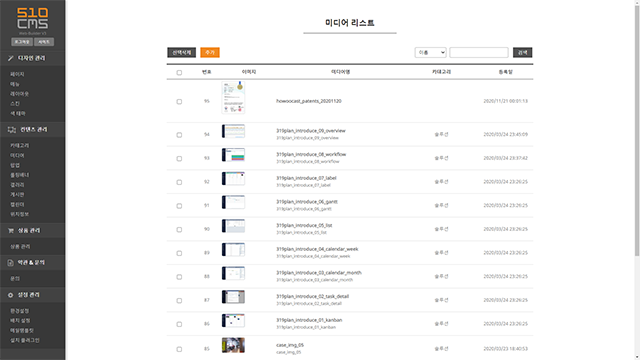Viewport: 640px width, 360px height.
Task: Check the box for 319plan_introduce_09_overview
Action: 179,135
